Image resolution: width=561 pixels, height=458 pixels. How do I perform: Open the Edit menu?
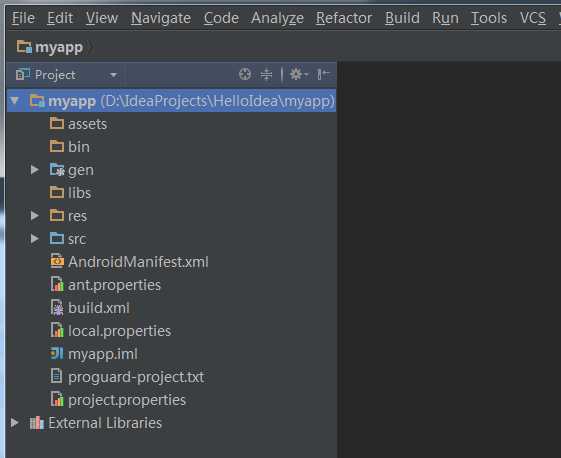pyautogui.click(x=60, y=18)
